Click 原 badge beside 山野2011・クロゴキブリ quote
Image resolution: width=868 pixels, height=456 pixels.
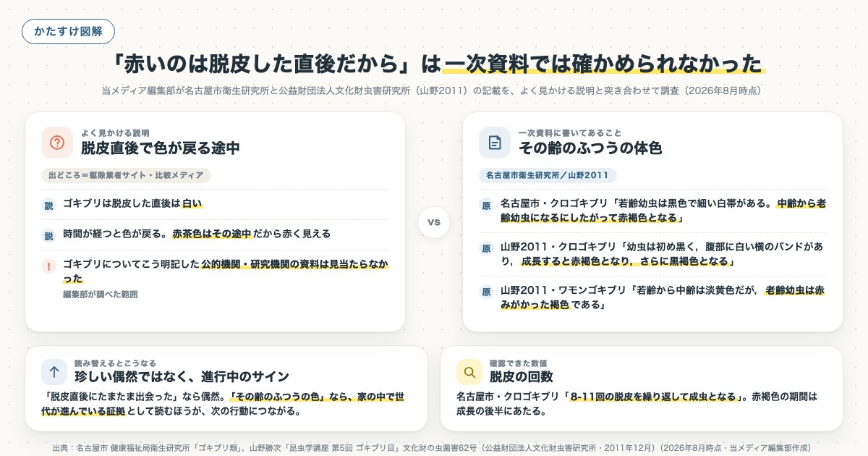click(x=486, y=248)
